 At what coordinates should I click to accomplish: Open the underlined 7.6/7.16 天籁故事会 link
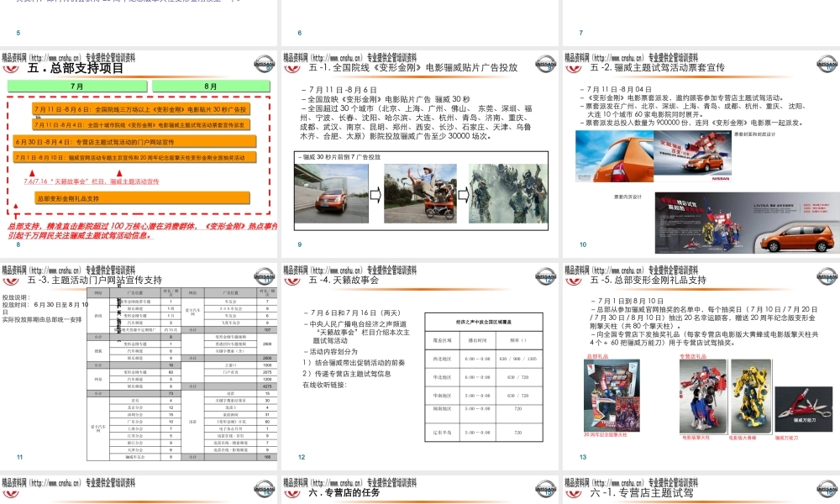91,181
